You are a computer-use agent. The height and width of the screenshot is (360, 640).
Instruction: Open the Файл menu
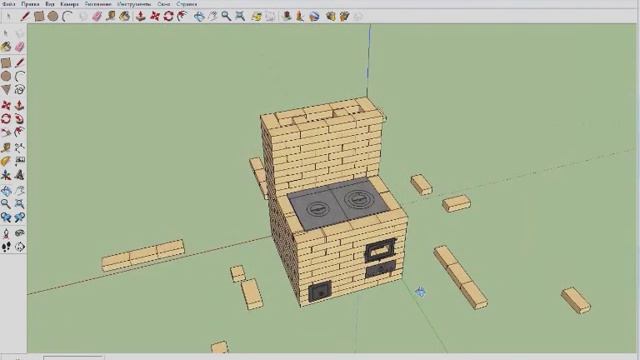(9, 4)
